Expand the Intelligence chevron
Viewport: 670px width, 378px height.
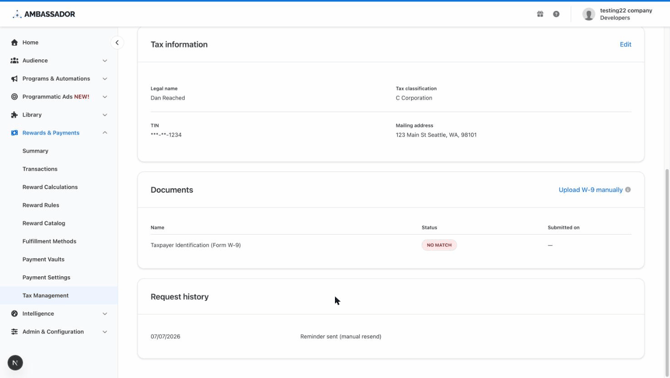(x=105, y=314)
